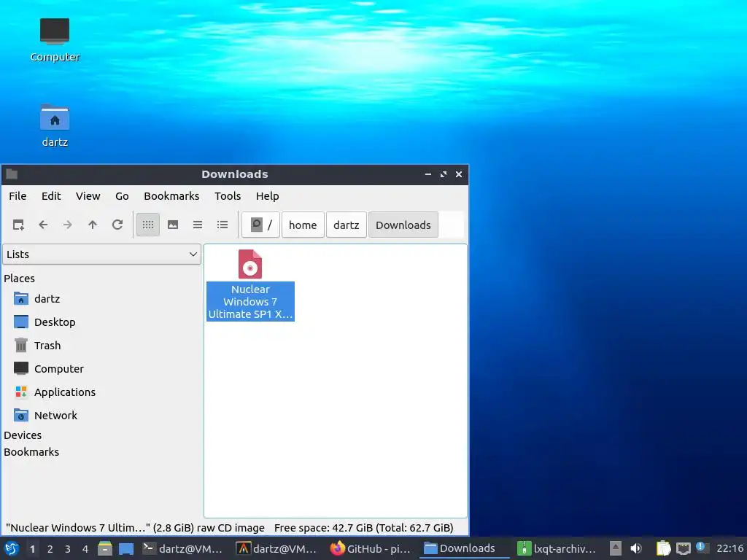Open the volume control tray icon
The height and width of the screenshot is (560, 747).
click(x=636, y=548)
